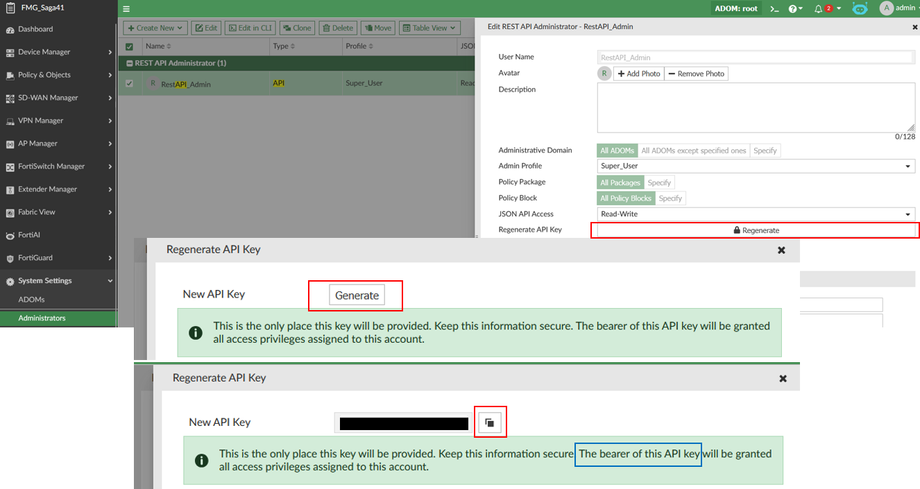Sort table by Type column

(x=284, y=46)
